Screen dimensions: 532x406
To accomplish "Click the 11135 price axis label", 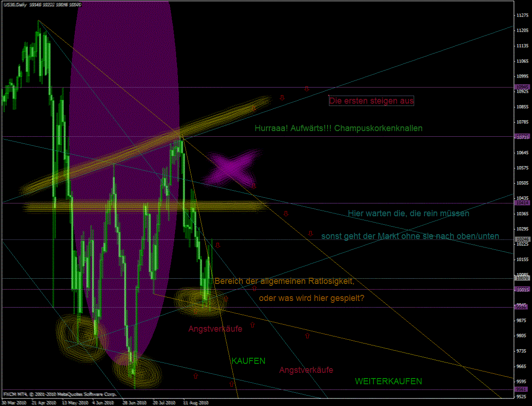I will (x=523, y=46).
